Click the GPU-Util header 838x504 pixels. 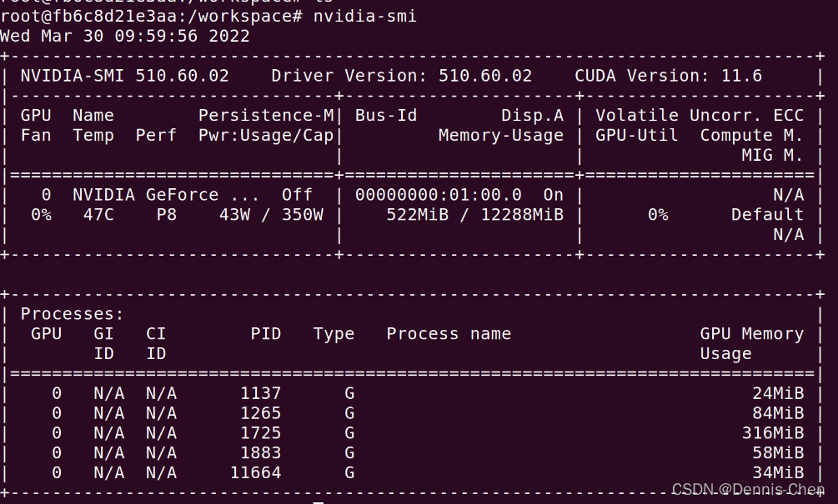click(636, 135)
